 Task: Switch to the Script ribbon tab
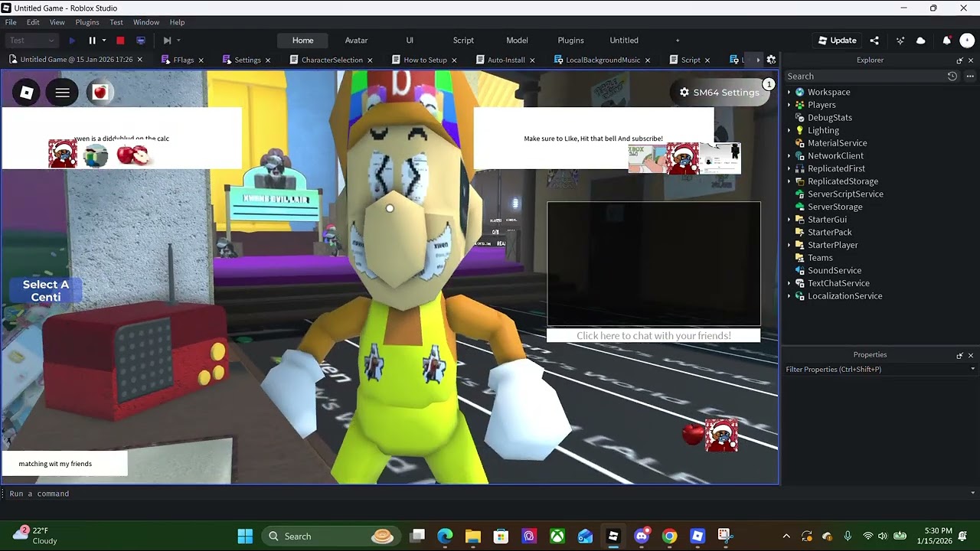(x=463, y=41)
